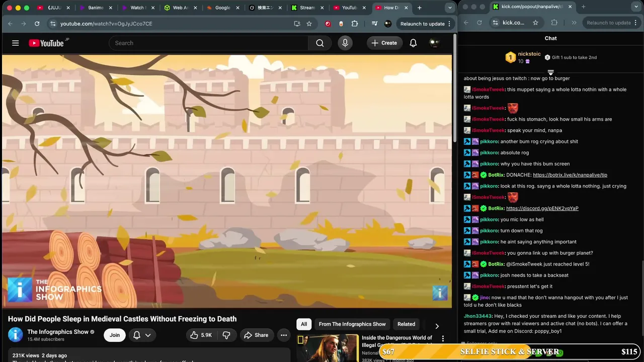Open Chrome profile avatar in toolbar

pyautogui.click(x=388, y=24)
